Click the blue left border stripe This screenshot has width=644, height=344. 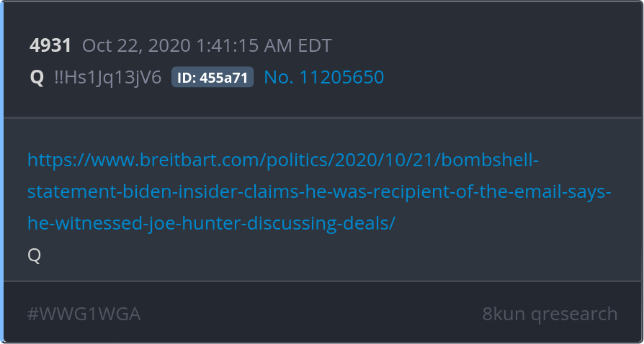coord(1,172)
